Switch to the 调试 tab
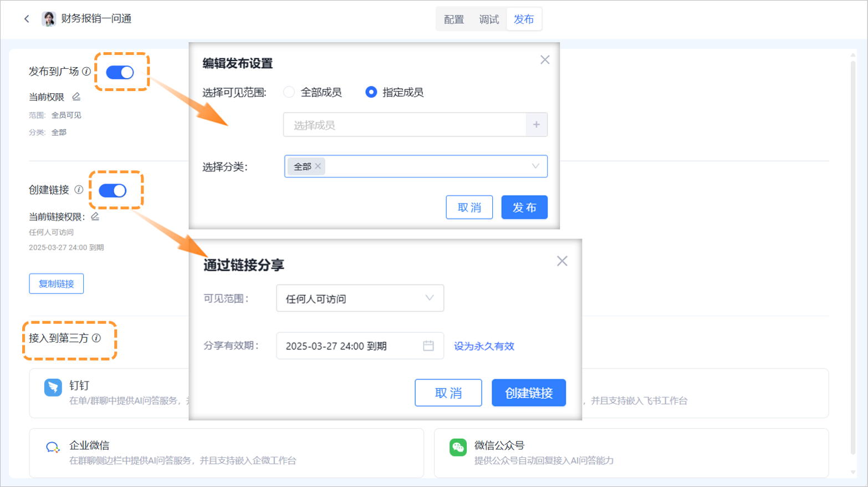This screenshot has height=487, width=868. point(488,19)
